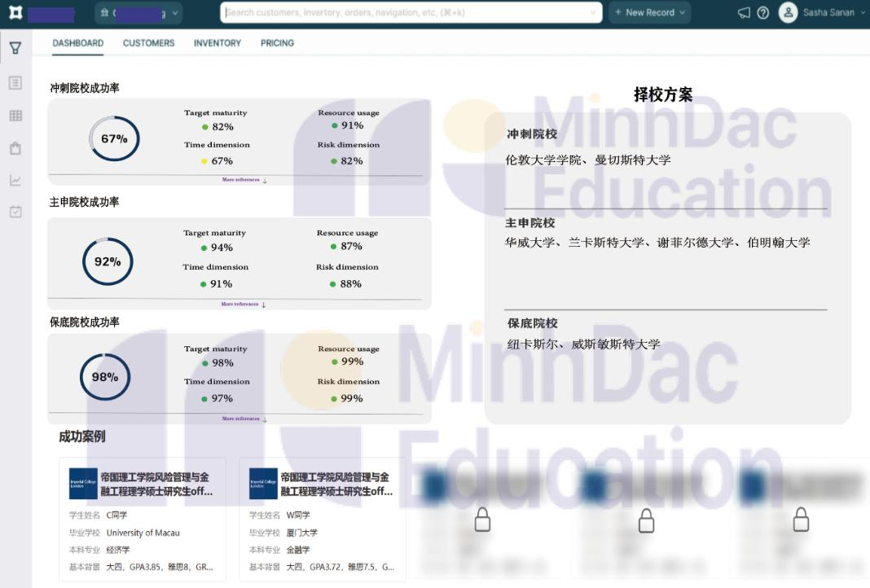Click the 择校方案 panel title
870x588 pixels.
(663, 94)
